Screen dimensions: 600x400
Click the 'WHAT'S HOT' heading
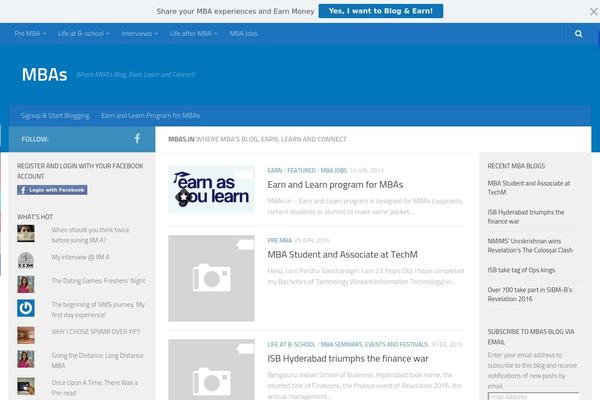(35, 217)
